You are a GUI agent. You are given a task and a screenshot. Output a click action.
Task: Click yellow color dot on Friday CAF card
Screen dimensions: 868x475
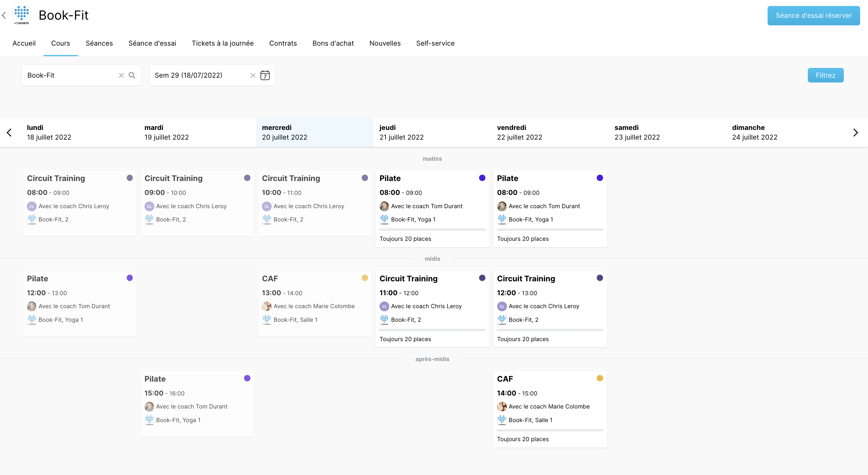(x=600, y=378)
